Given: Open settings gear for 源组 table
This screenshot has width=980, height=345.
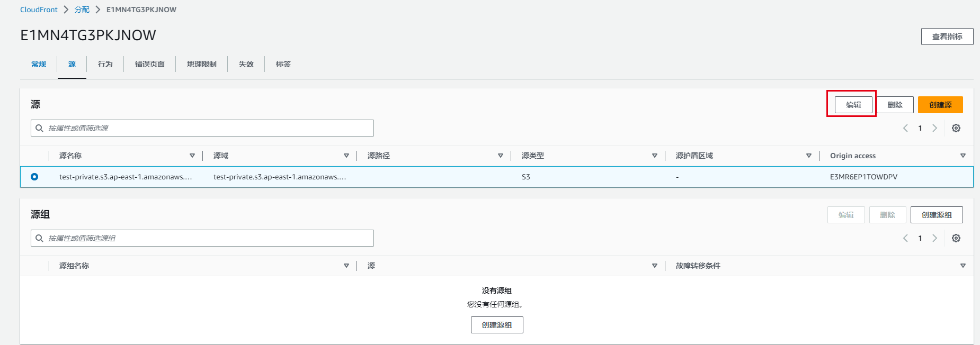Looking at the screenshot, I should click(x=956, y=238).
